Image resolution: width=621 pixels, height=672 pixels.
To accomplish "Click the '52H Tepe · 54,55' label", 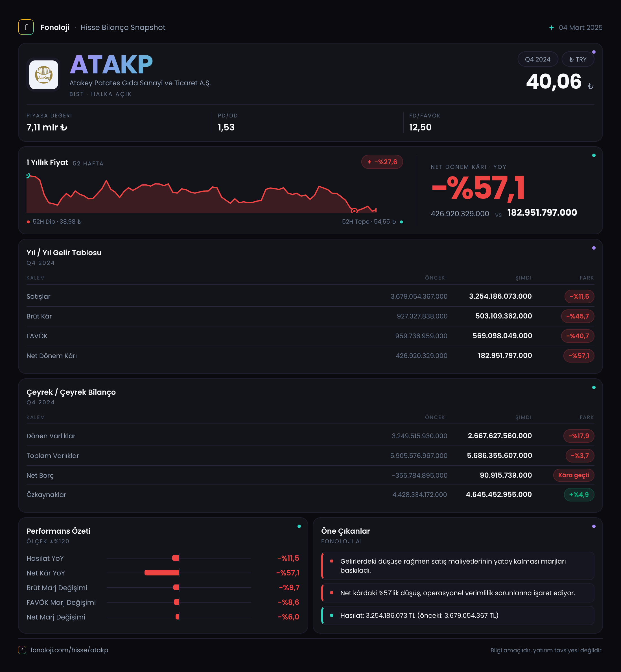I will point(369,222).
